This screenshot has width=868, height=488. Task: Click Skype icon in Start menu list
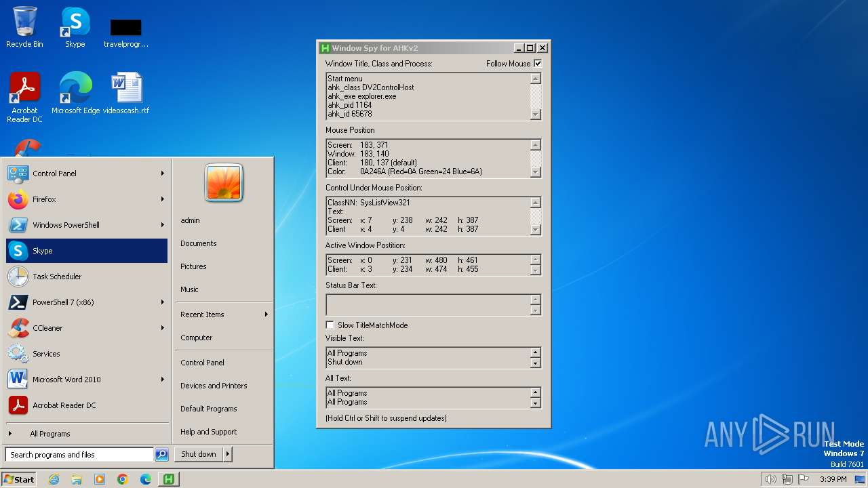(x=18, y=251)
